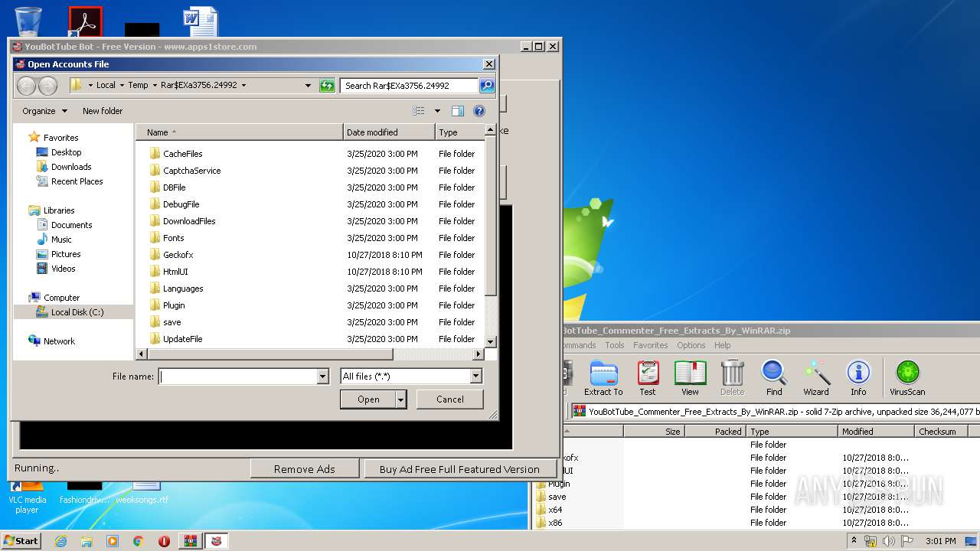Image resolution: width=980 pixels, height=551 pixels.
Task: Click the Forward navigation arrow in dialog
Action: click(x=47, y=86)
